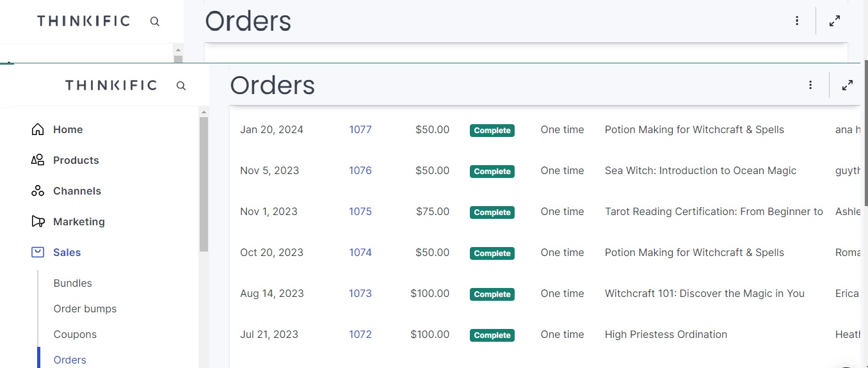The height and width of the screenshot is (368, 868).
Task: View order 1072 details
Action: (360, 334)
